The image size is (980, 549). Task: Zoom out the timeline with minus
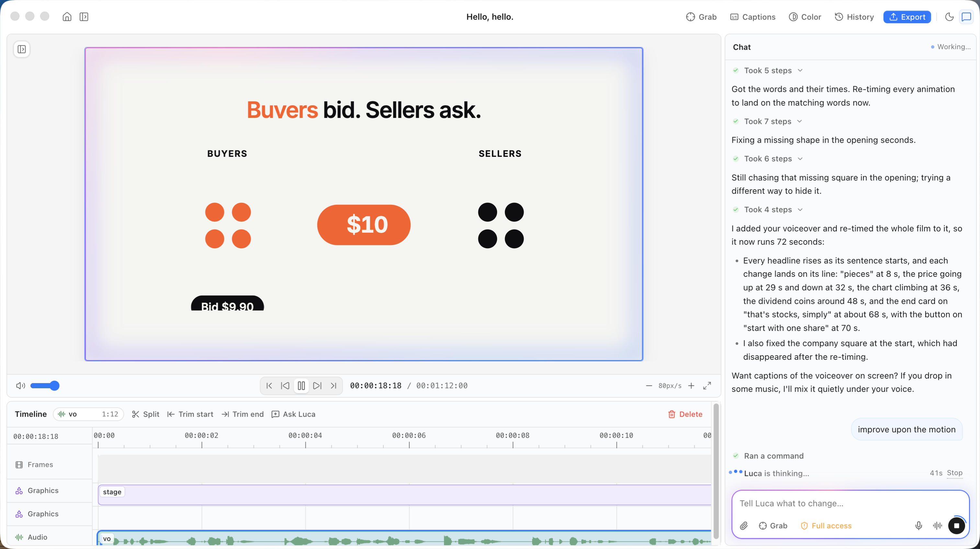[x=649, y=386]
